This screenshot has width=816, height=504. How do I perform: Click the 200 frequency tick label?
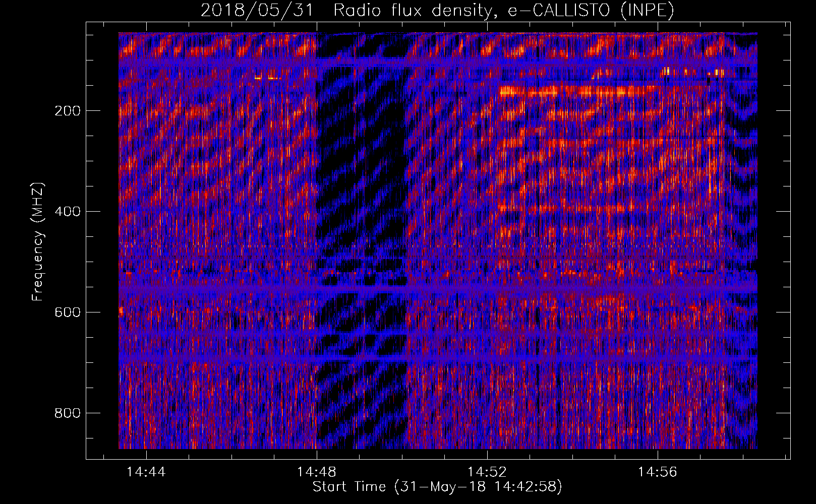[67, 111]
